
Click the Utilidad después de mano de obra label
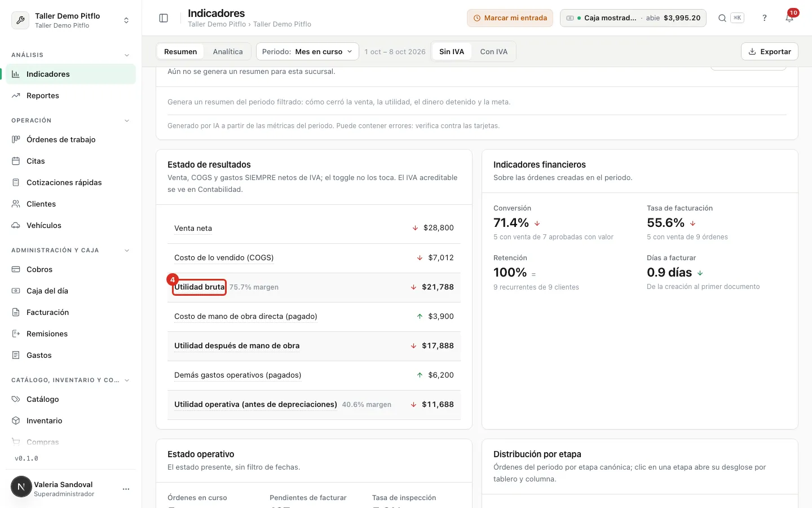(x=237, y=345)
